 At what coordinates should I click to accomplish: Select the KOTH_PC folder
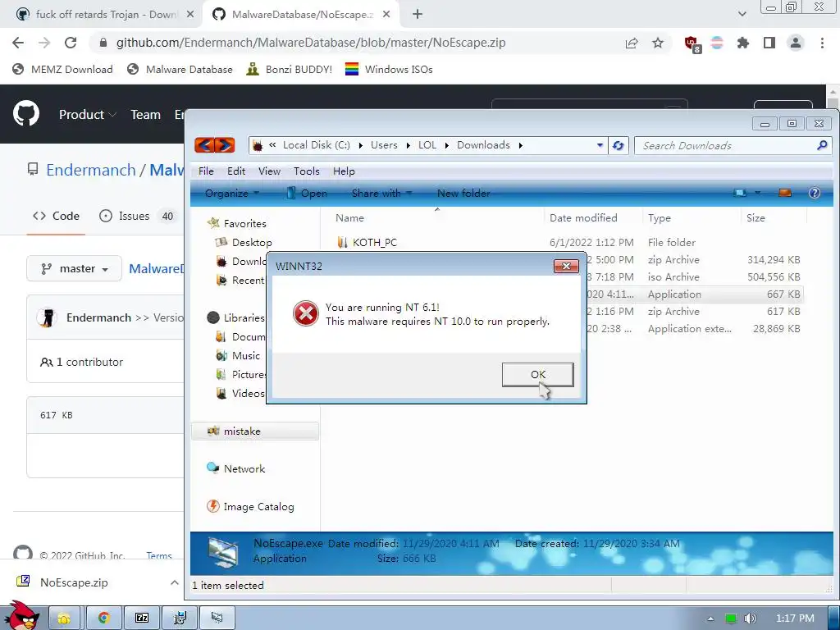point(374,242)
